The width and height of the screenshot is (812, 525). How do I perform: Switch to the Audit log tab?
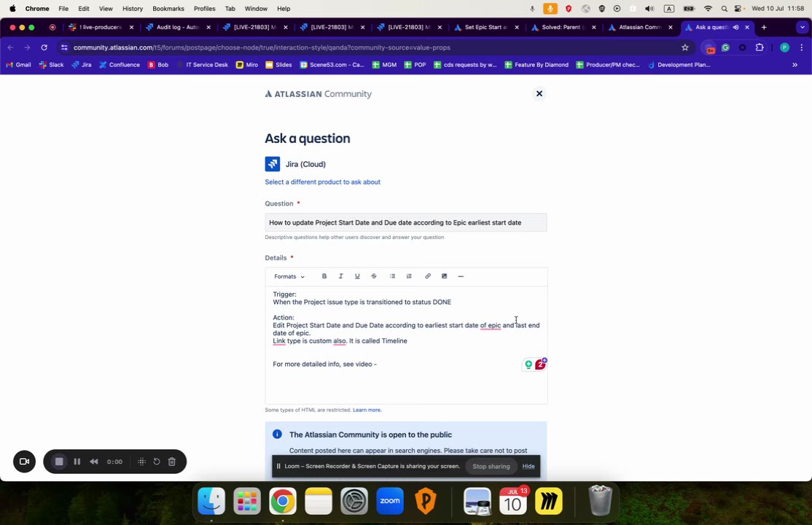[178, 28]
